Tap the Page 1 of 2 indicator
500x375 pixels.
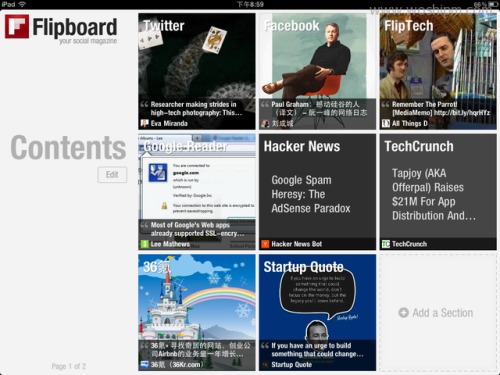69,366
